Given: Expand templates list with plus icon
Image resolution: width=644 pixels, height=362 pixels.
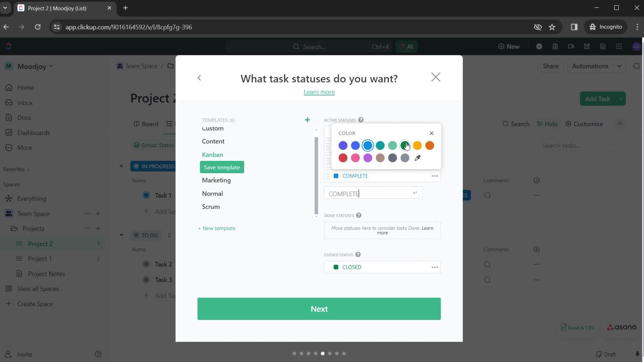Looking at the screenshot, I should (308, 119).
